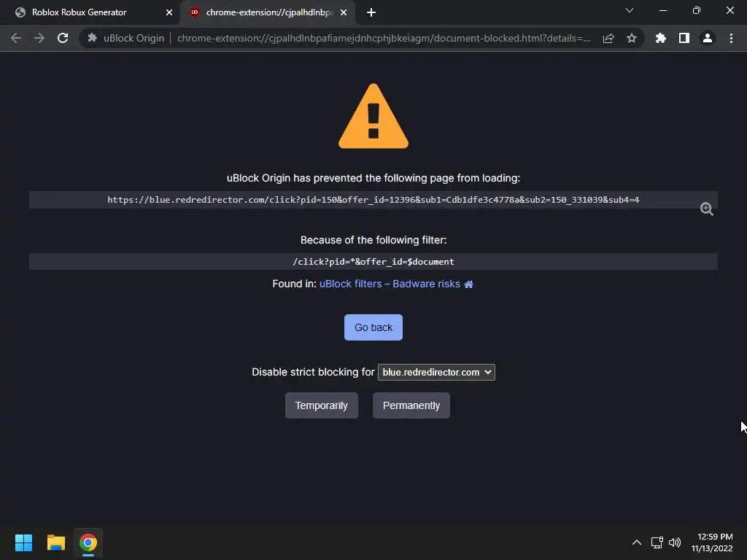Share this page via the share icon
The height and width of the screenshot is (560, 747).
[608, 38]
